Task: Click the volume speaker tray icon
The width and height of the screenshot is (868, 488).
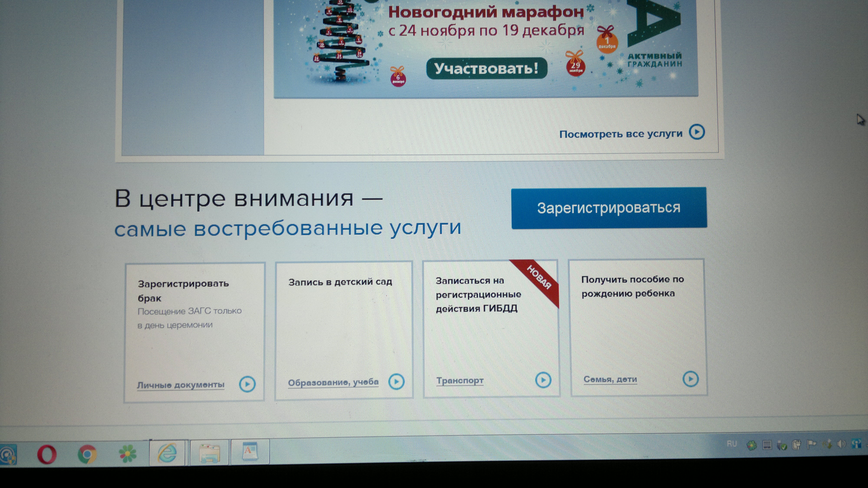Action: tap(841, 444)
